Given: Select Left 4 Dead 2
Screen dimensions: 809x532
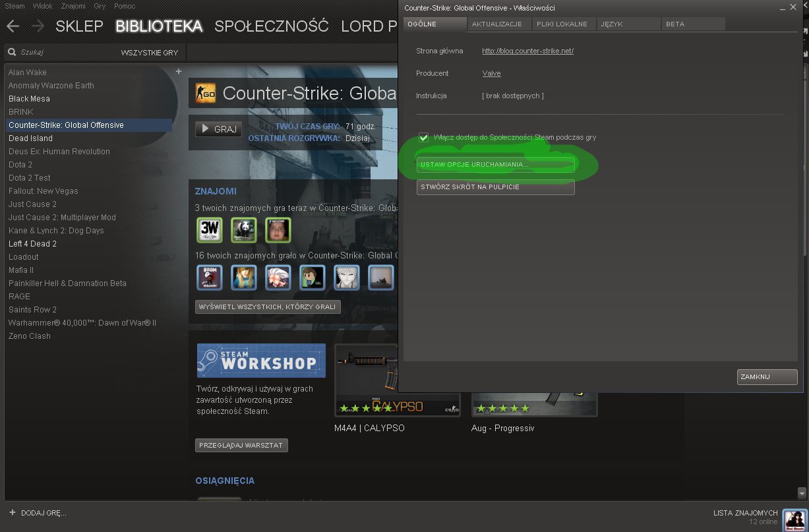Looking at the screenshot, I should tap(33, 244).
